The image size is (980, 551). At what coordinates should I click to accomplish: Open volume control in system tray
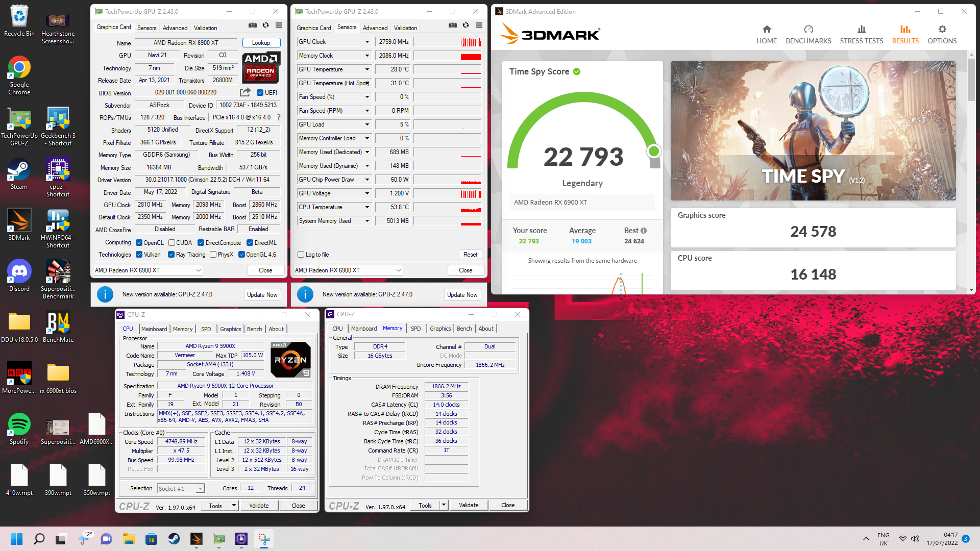click(915, 539)
